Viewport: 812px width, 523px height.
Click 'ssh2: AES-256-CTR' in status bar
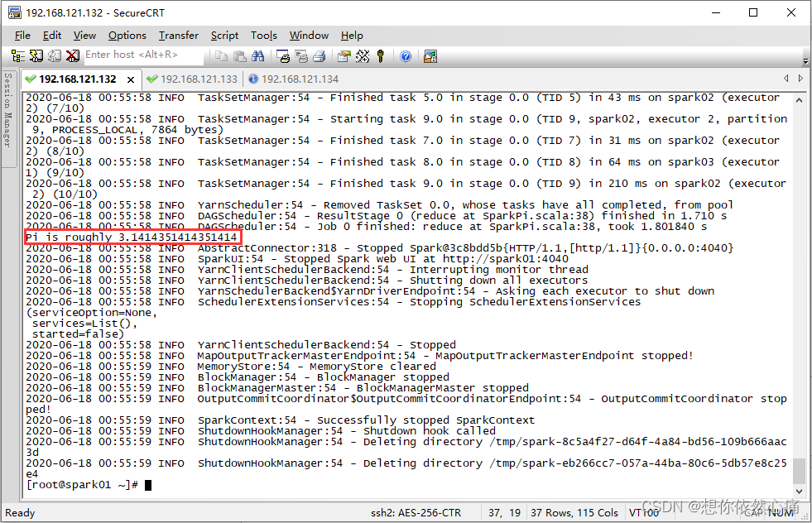pos(416,512)
